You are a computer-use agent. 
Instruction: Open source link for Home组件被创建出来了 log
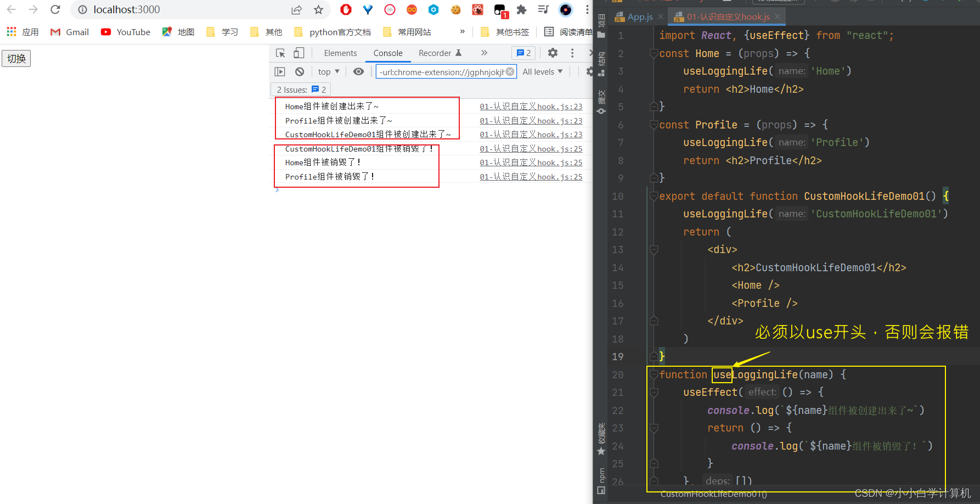pyautogui.click(x=531, y=107)
